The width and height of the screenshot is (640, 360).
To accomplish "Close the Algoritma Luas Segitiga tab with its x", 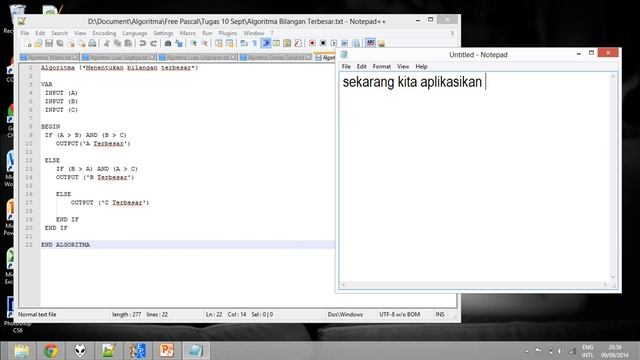I will pos(152,58).
